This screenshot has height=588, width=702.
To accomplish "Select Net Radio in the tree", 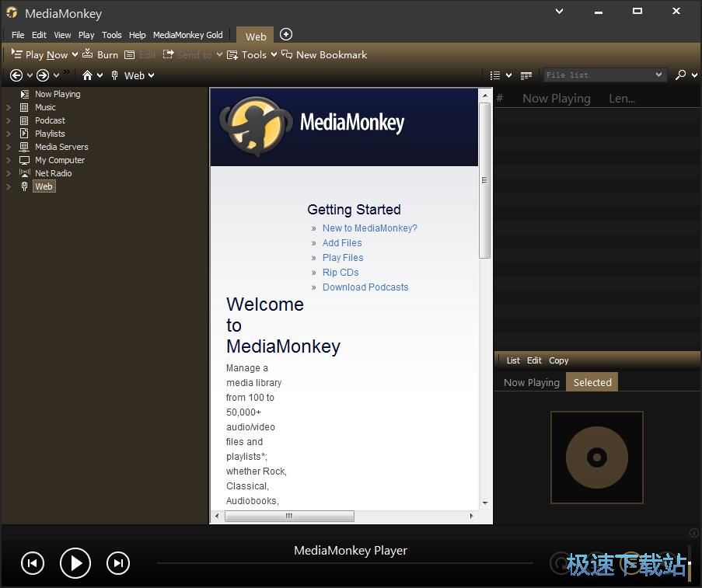I will click(x=53, y=173).
